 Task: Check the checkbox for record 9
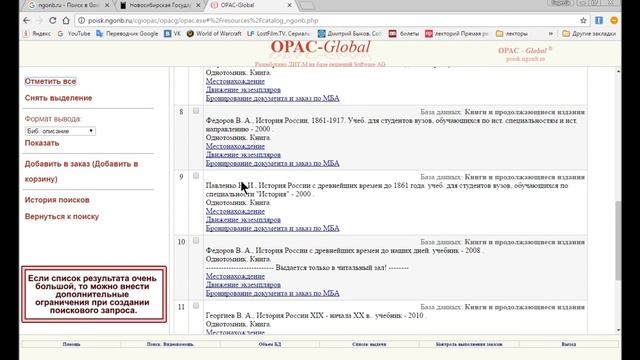point(196,176)
